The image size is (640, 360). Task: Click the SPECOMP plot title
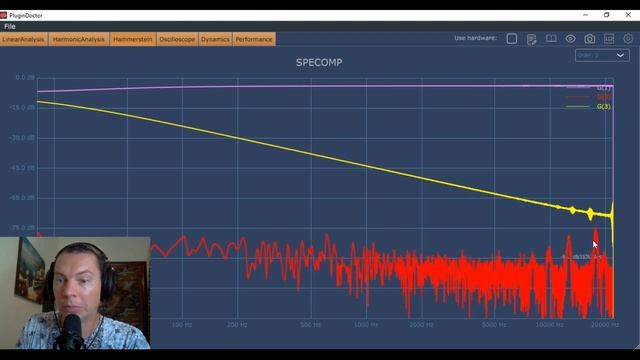[x=319, y=62]
